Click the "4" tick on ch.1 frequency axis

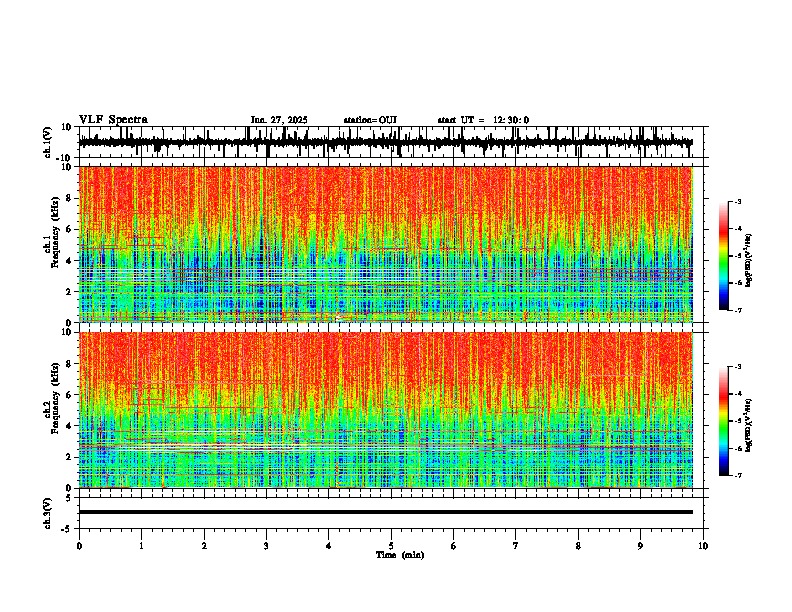pos(70,261)
